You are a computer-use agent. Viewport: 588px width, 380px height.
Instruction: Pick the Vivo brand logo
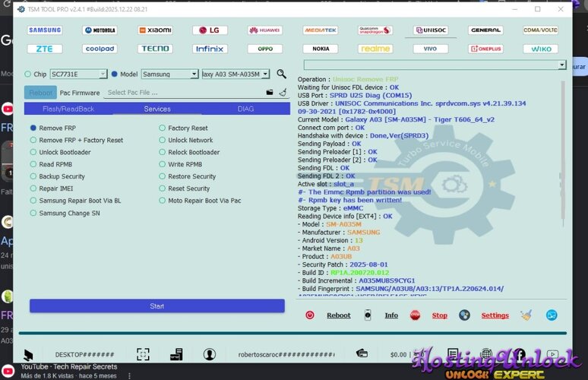pos(431,49)
